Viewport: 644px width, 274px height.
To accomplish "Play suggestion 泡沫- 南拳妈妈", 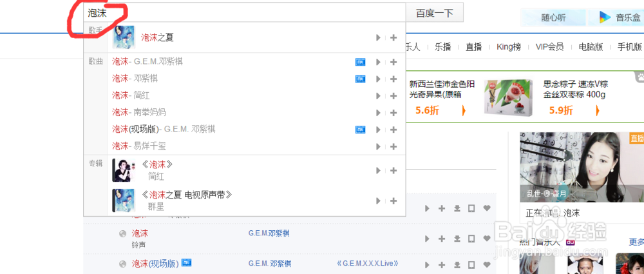I will [378, 113].
